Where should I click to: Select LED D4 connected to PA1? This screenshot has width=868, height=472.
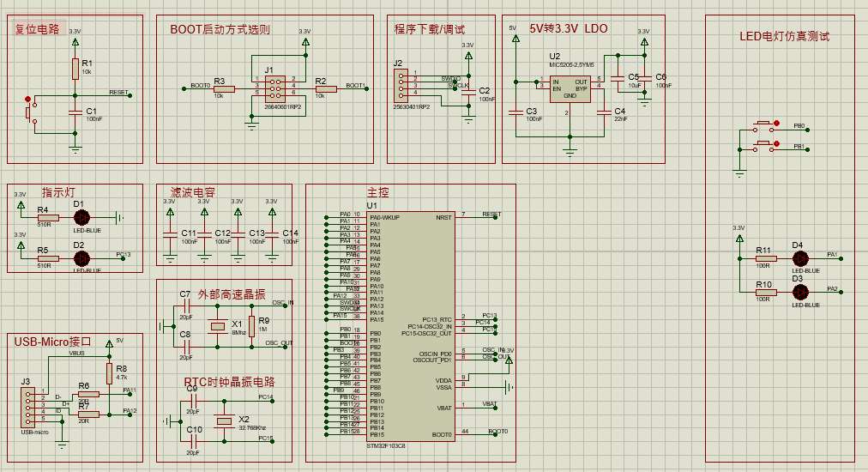click(800, 258)
